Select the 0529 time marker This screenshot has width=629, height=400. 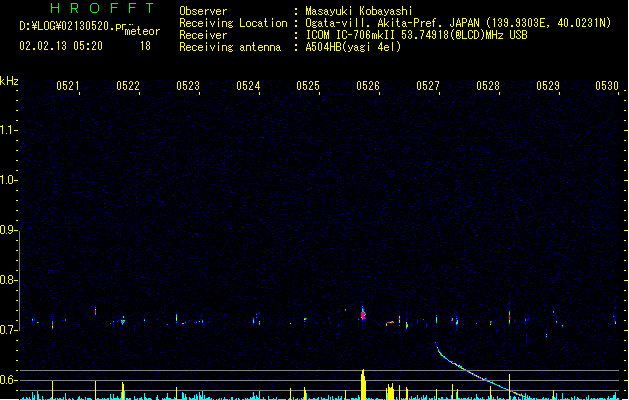(x=548, y=85)
